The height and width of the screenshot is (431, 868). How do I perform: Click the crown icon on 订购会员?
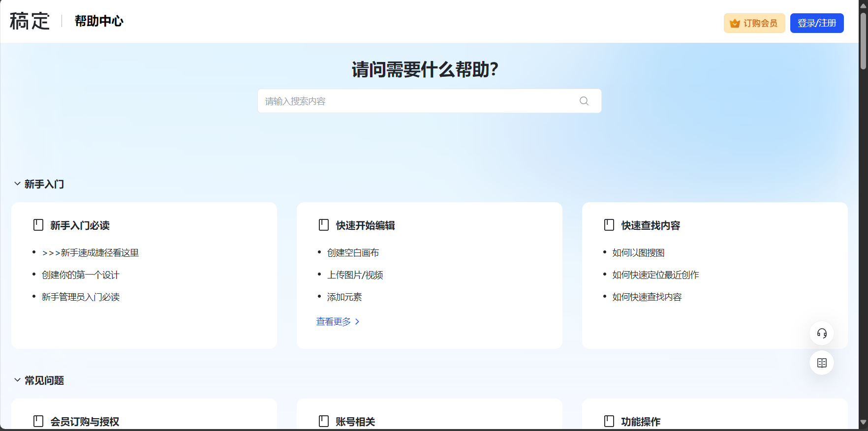pos(735,23)
